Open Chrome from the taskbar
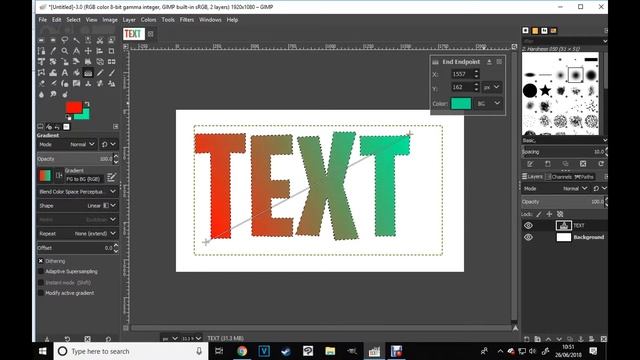Screen dimensions: 640x360 pyautogui.click(x=242, y=351)
